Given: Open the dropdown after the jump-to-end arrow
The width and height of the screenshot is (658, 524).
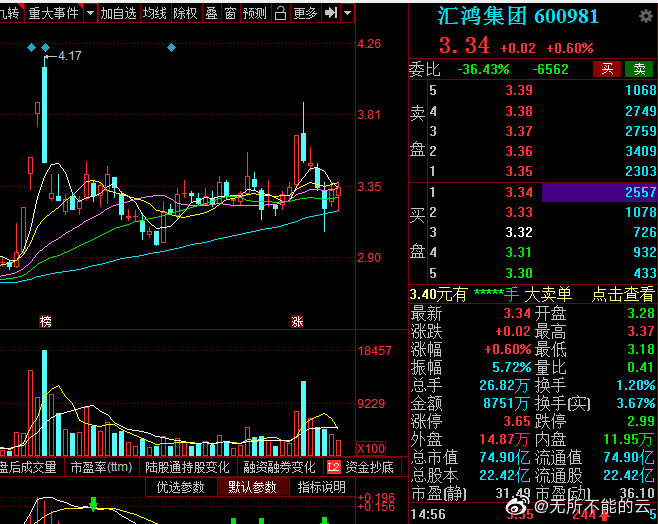Looking at the screenshot, I should click(x=347, y=13).
